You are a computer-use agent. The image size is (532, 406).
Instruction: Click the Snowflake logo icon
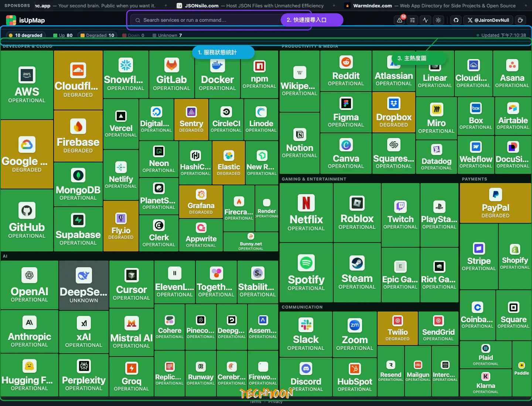(x=126, y=65)
